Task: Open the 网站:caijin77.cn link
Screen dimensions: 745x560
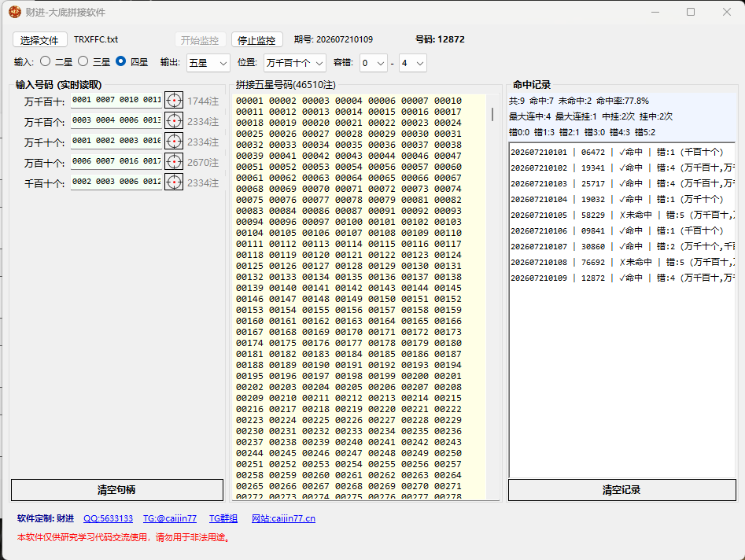Action: click(x=284, y=518)
